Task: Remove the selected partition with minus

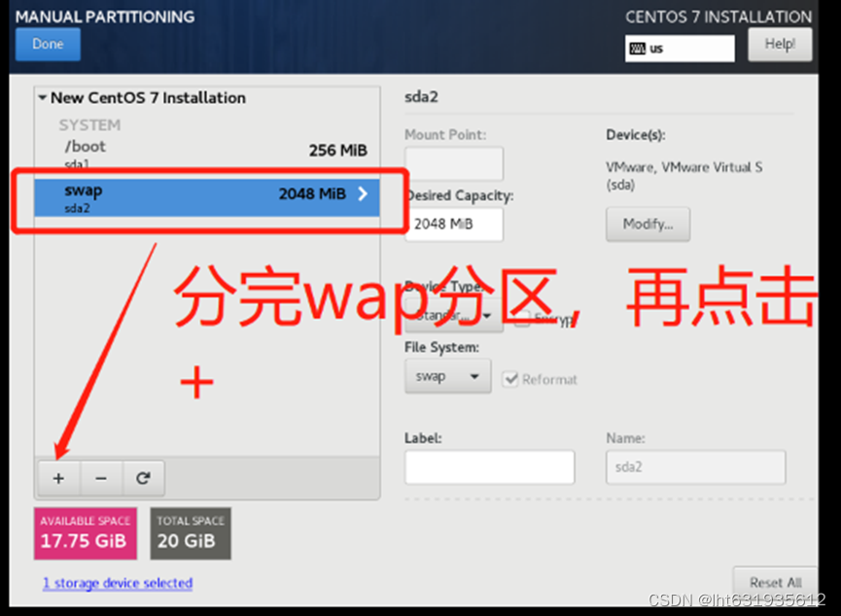Action: click(x=101, y=478)
